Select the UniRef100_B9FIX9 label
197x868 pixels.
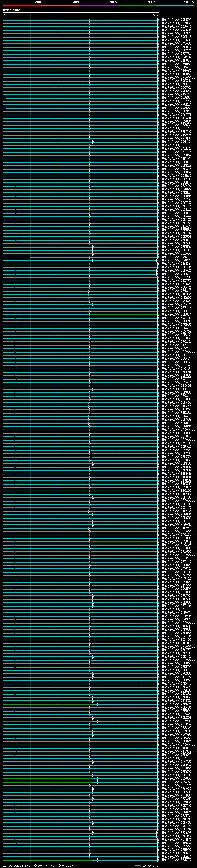(x=177, y=250)
